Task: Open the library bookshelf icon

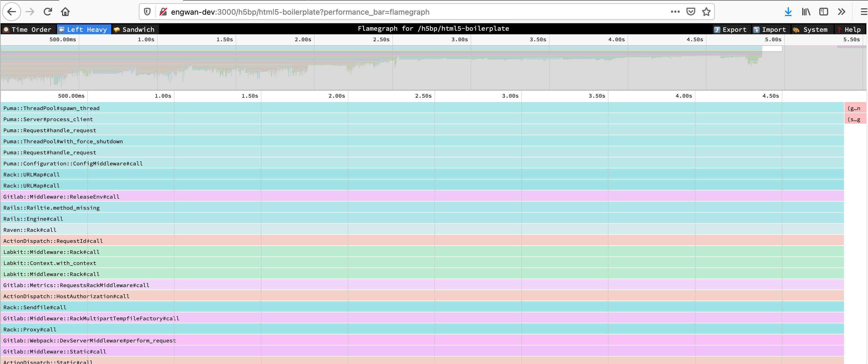Action: coord(806,12)
